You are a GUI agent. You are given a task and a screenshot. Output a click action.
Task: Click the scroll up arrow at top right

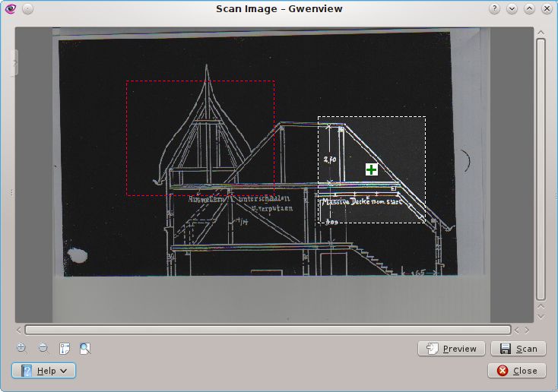(541, 33)
